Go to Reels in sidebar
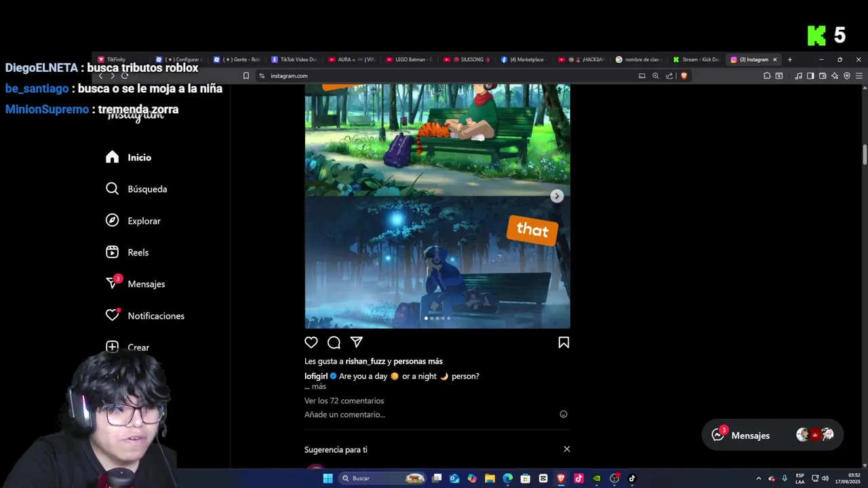868x488 pixels. click(x=127, y=252)
